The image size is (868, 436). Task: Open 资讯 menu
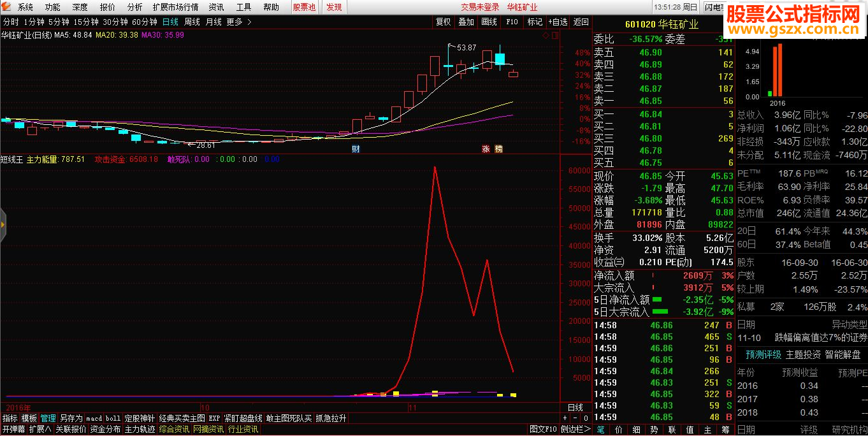point(217,8)
